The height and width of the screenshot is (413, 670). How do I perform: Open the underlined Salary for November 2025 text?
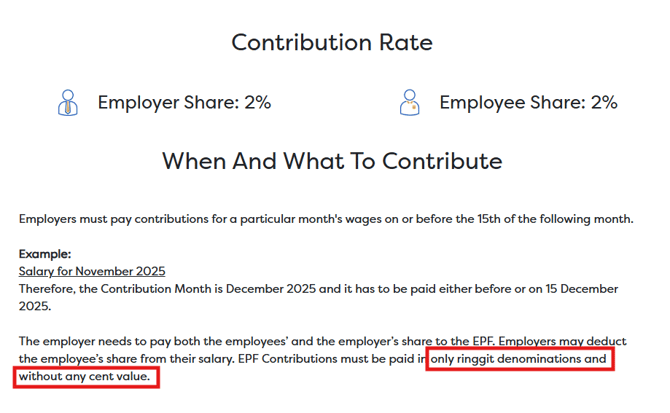[92, 271]
